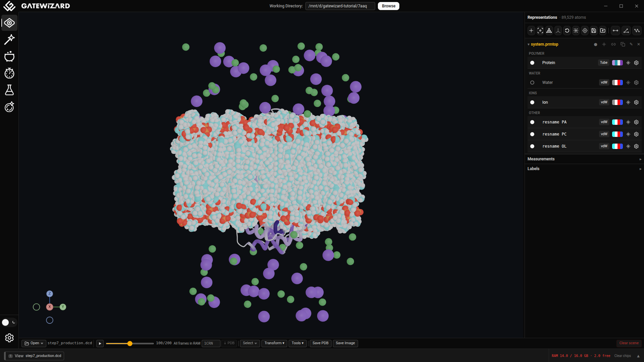The height and width of the screenshot is (362, 644).
Task: Open the flask analysis icon in sidebar
Action: (x=9, y=90)
